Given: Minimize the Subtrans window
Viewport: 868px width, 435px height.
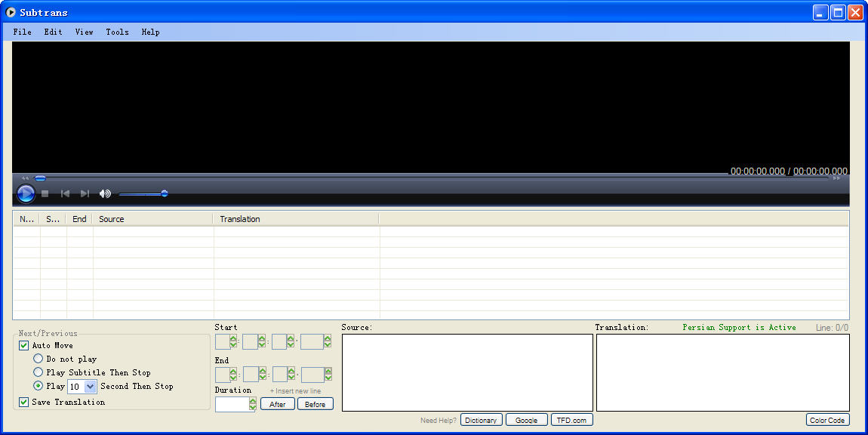Looking at the screenshot, I should click(x=820, y=12).
